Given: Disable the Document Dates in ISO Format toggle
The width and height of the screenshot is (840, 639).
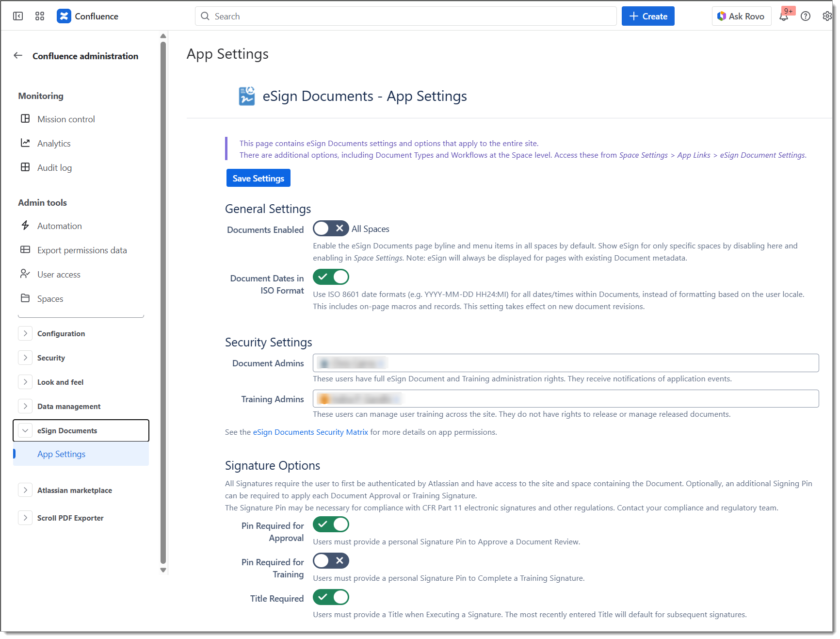Looking at the screenshot, I should pyautogui.click(x=331, y=277).
